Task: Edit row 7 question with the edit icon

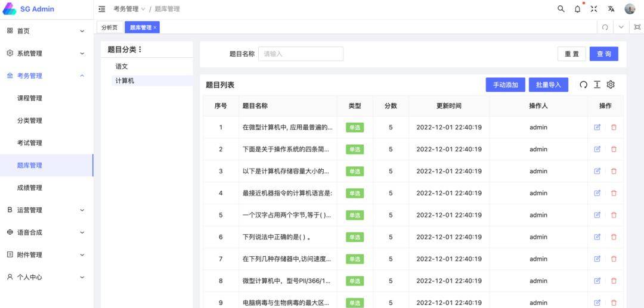Action: point(597,259)
